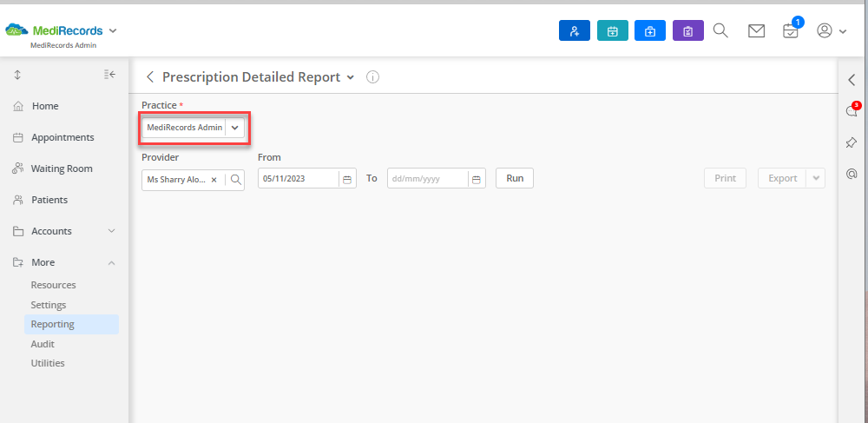This screenshot has width=868, height=423.
Task: Open the To date calendar picker
Action: tap(476, 180)
